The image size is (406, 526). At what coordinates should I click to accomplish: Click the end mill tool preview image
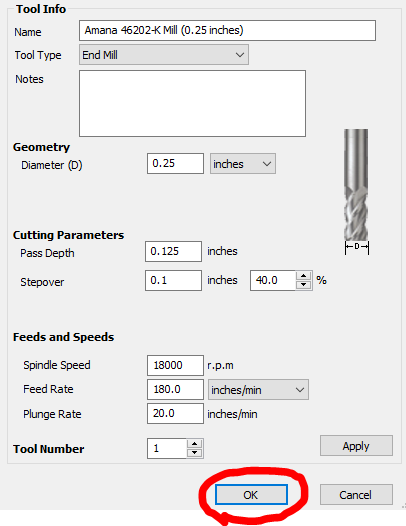[356, 191]
